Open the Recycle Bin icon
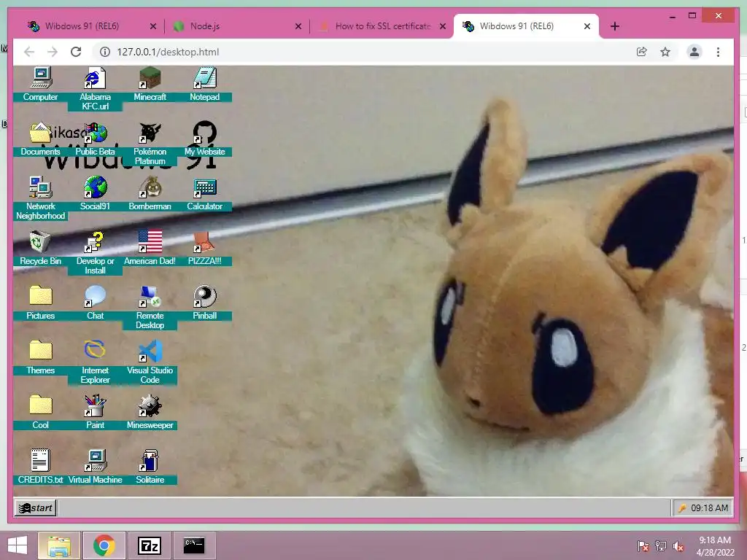The height and width of the screenshot is (560, 747). tap(41, 249)
